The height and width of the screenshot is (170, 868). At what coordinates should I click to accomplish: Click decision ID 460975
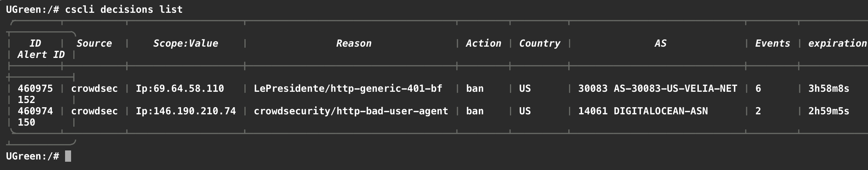(35, 89)
